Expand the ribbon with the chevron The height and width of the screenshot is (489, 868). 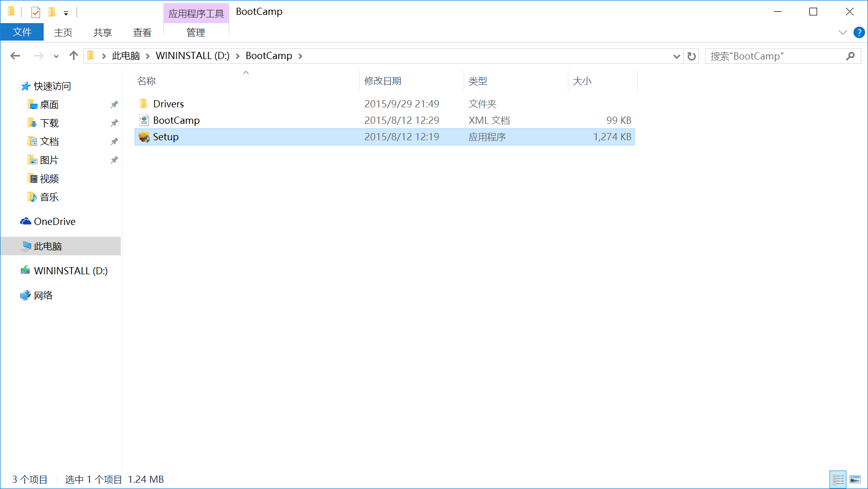coord(842,32)
